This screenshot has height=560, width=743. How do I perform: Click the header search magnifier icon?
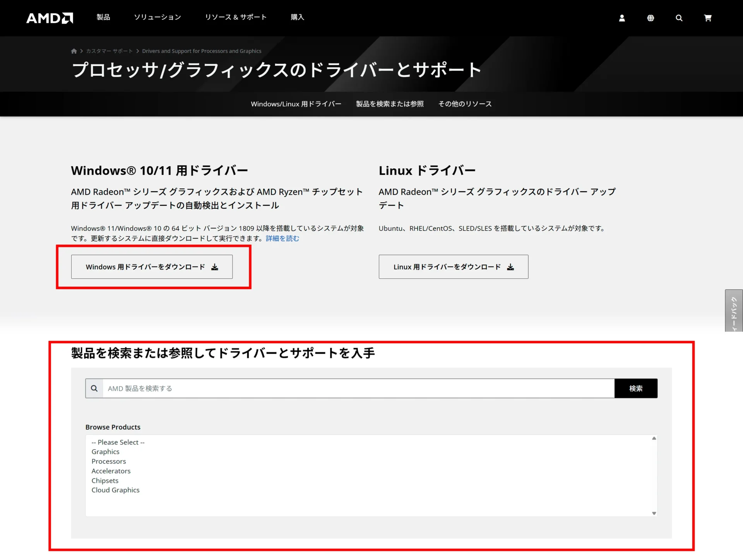coord(679,18)
